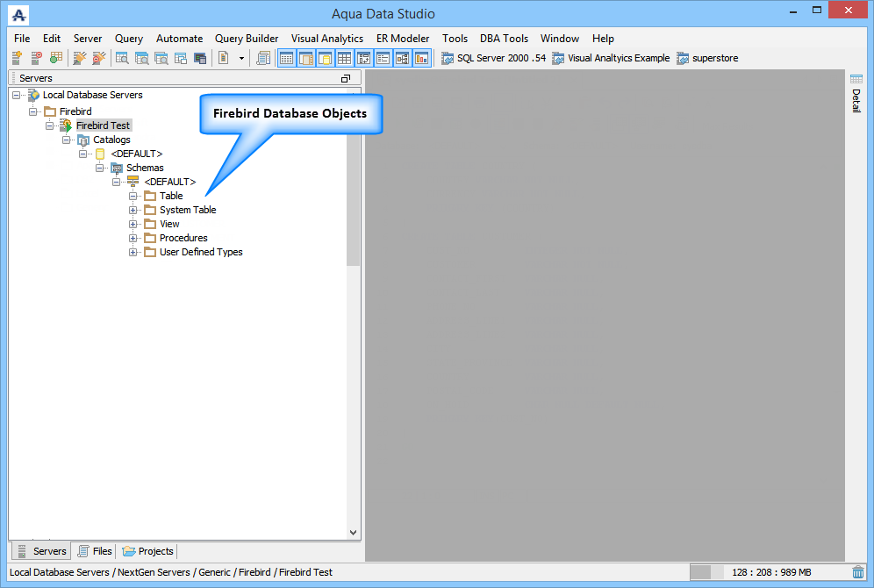Viewport: 874px width, 588px height.
Task: Toggle the bar chart panel button
Action: (422, 58)
